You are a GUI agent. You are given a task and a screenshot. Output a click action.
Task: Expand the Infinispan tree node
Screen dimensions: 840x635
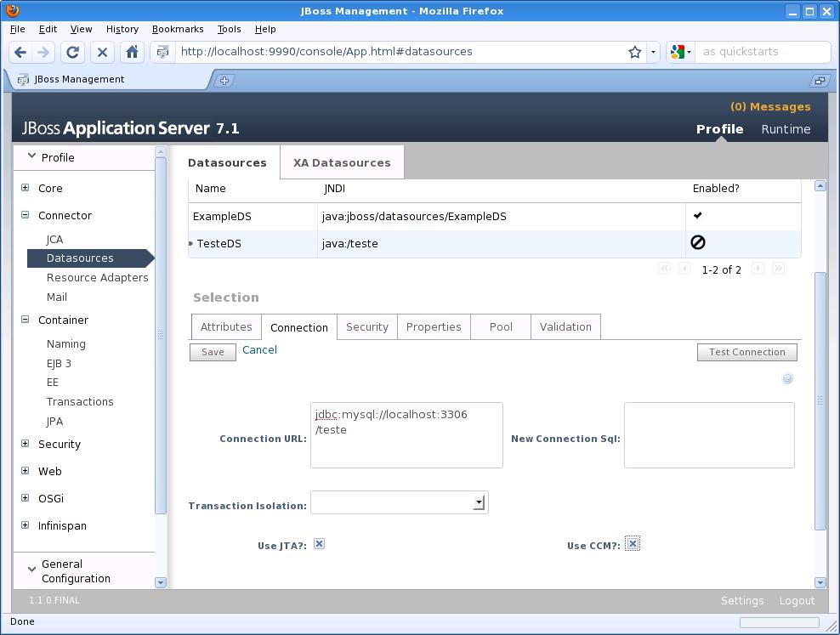coord(26,525)
